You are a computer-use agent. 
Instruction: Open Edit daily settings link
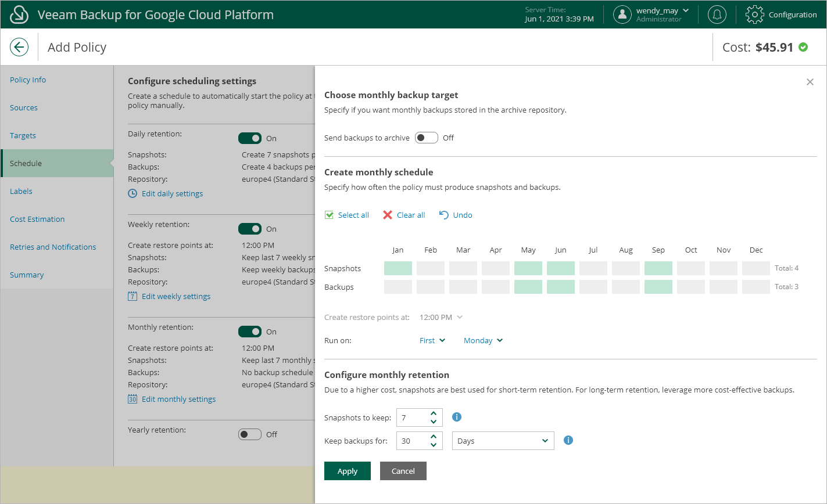(x=173, y=193)
